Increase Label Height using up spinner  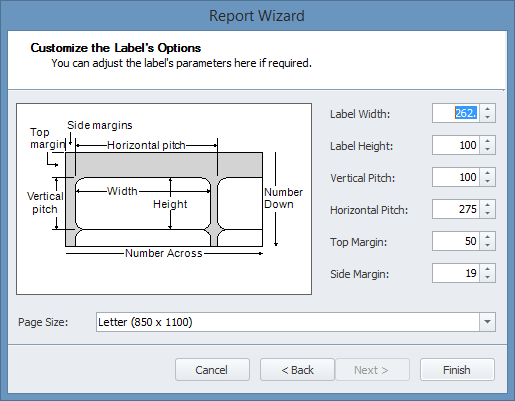[488, 141]
